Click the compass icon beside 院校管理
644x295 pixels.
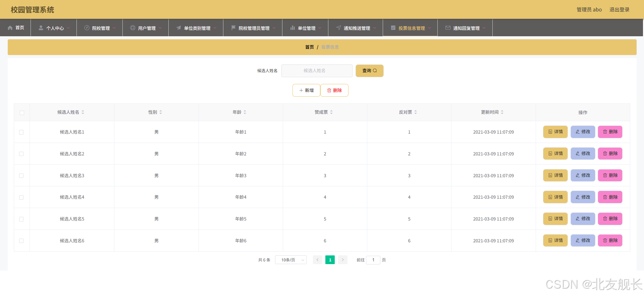(87, 28)
